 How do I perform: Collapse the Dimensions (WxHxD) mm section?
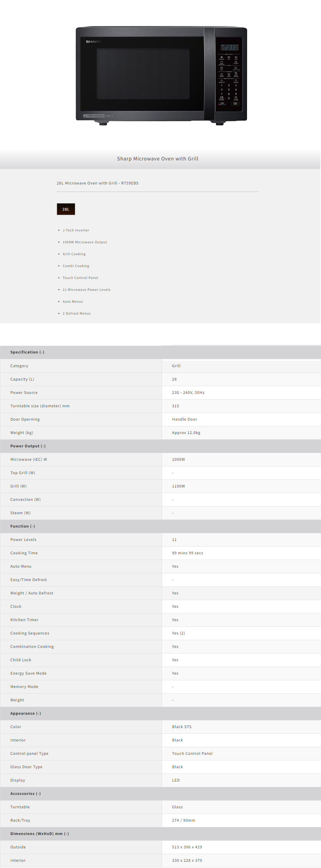[x=40, y=834]
